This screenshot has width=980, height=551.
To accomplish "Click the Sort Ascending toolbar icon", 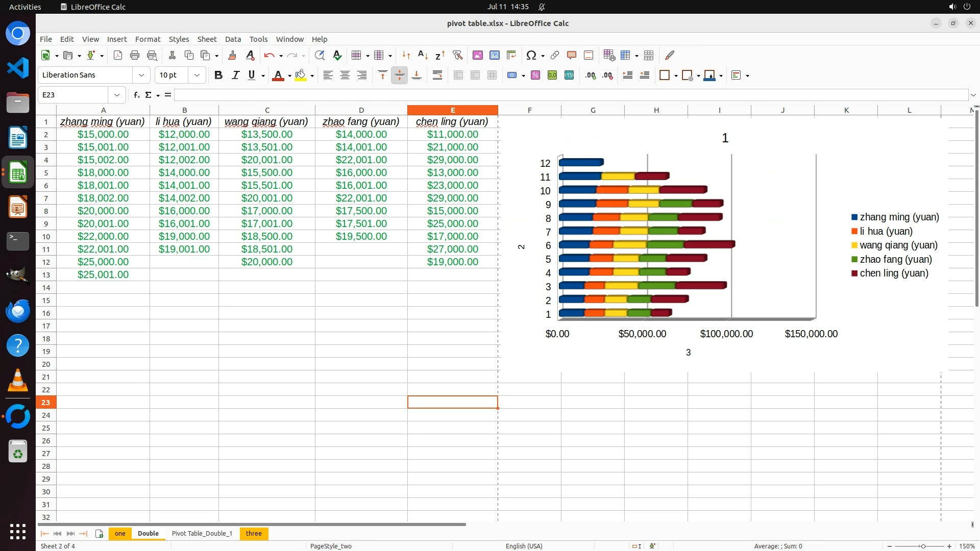I will (423, 55).
